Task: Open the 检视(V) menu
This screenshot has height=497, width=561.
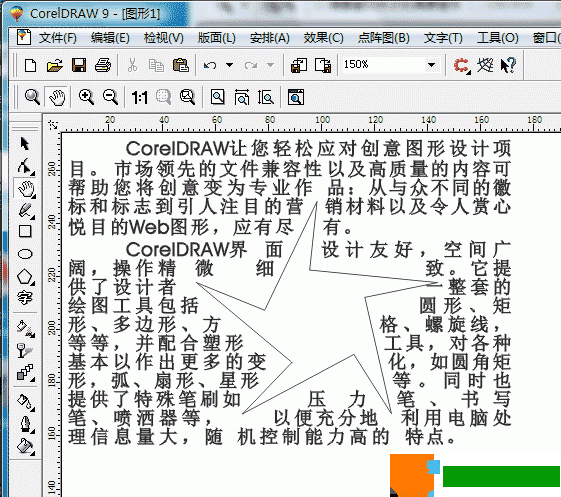Action: (x=164, y=38)
